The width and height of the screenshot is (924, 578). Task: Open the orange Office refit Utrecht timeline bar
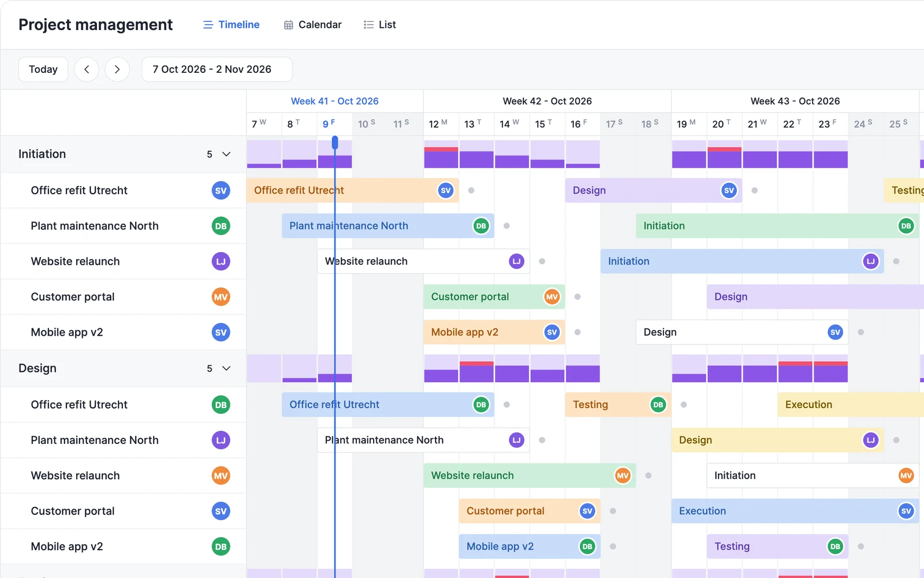353,191
